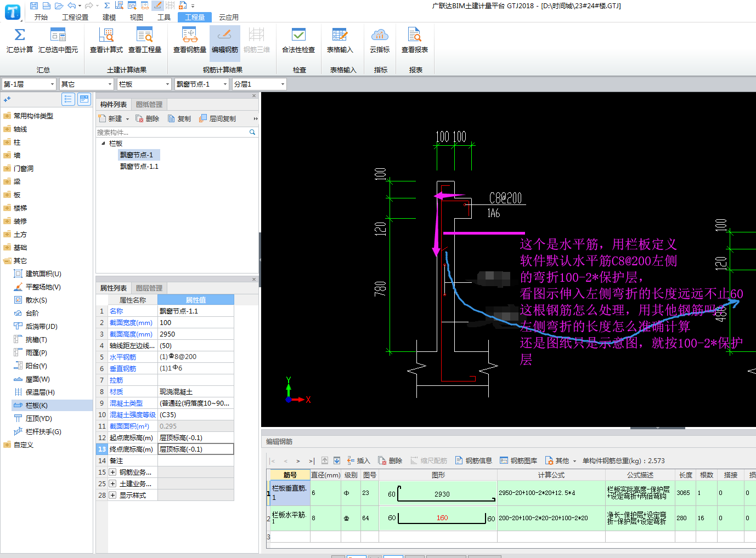
Task: Open the 云指标 cloud icon
Action: (380, 36)
